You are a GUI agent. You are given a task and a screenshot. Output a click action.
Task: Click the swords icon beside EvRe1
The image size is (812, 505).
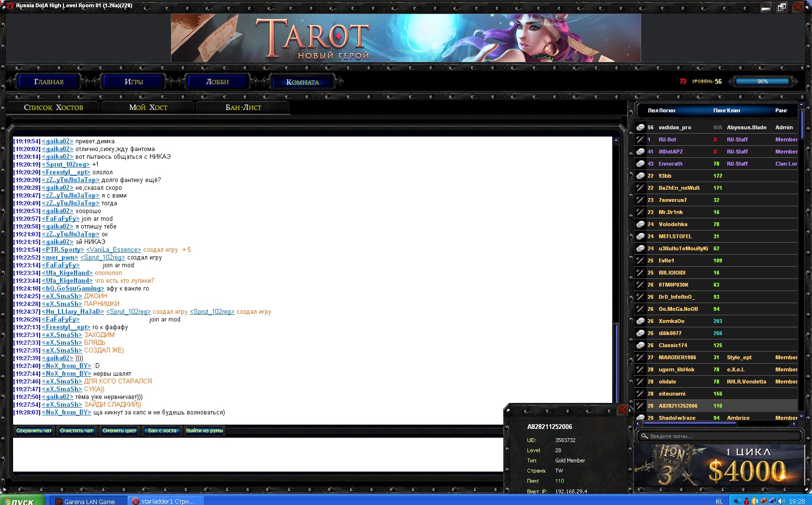point(640,260)
